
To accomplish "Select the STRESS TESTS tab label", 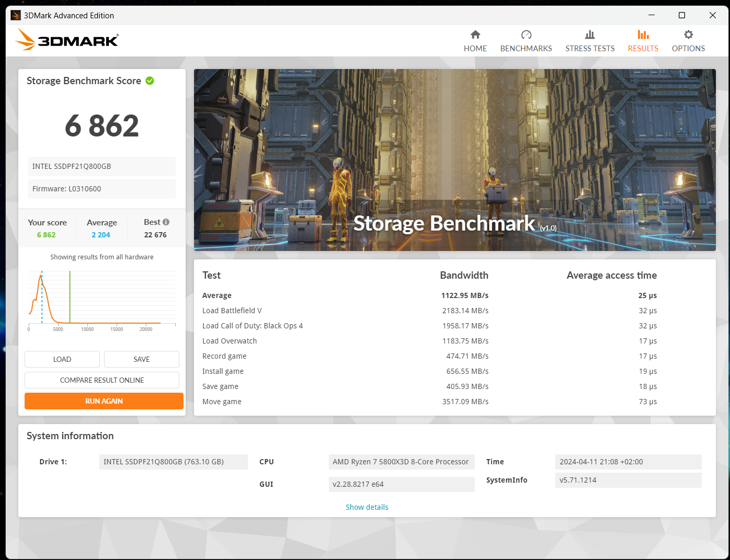I will [x=590, y=48].
